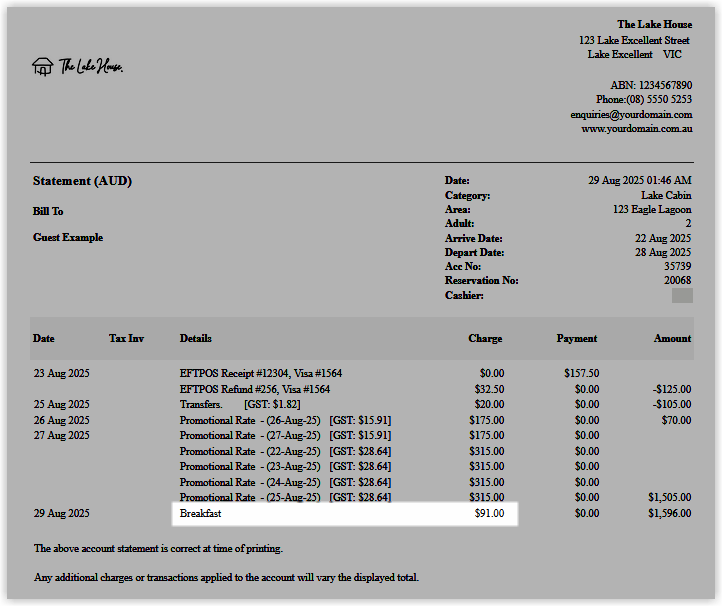Click the 25 Aug 2025 row date
The image size is (723, 607).
tap(61, 405)
